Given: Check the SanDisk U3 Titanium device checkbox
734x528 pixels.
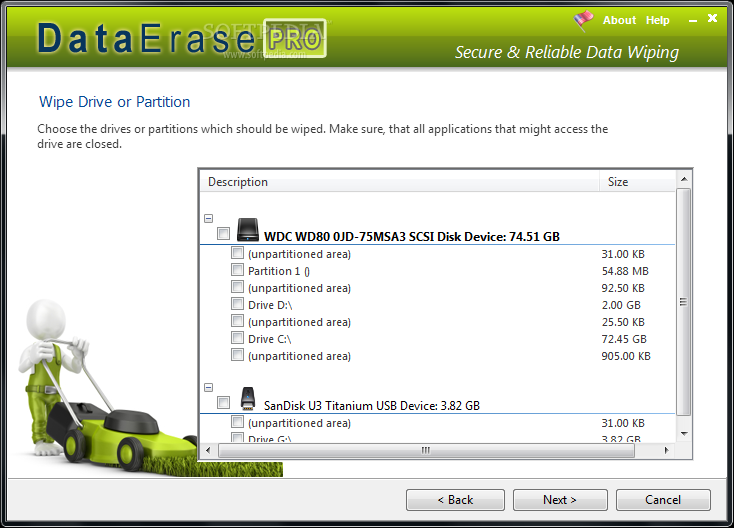Looking at the screenshot, I should pos(224,403).
